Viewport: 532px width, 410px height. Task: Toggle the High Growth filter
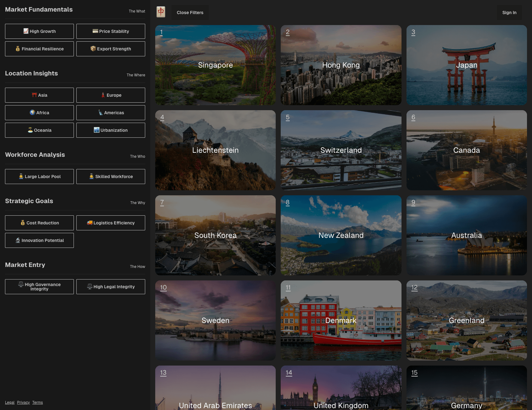(39, 31)
